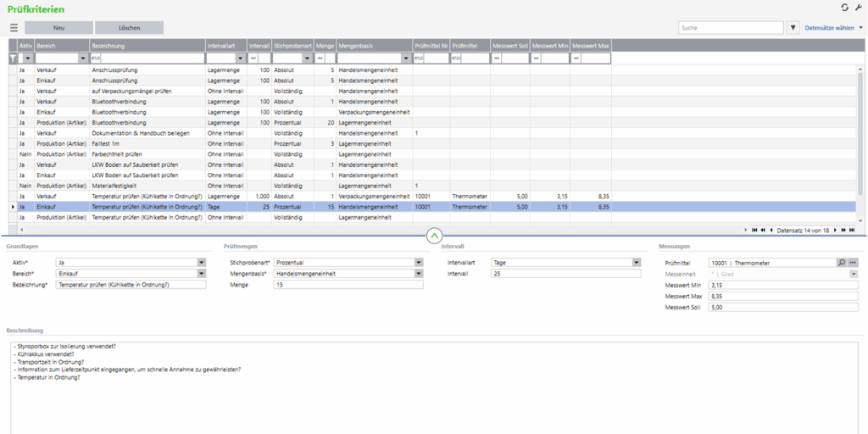
Task: Click the Messwert Max field 8,35
Action: pyautogui.click(x=783, y=296)
